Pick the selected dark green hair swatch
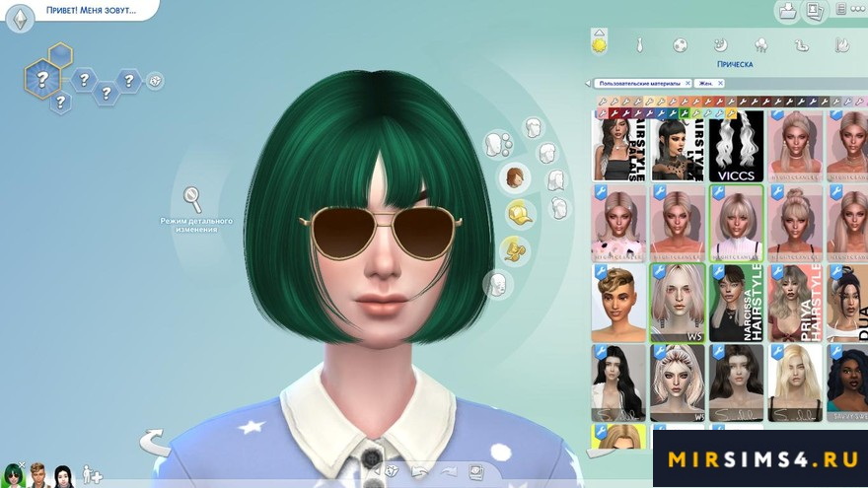The image size is (868, 488). [685, 113]
